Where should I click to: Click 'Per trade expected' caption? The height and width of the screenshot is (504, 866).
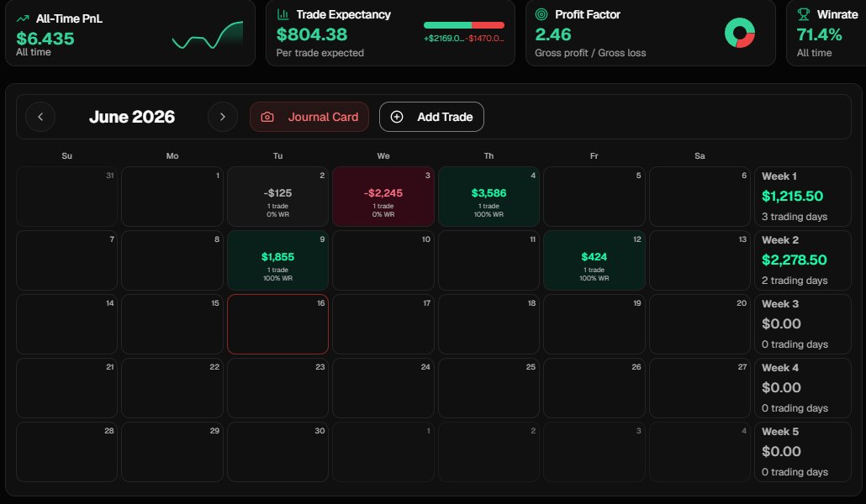coord(320,53)
